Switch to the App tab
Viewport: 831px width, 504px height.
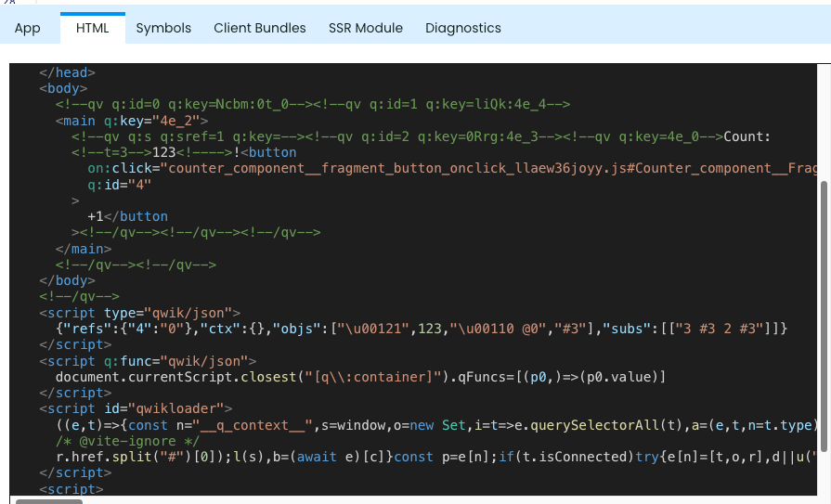pos(28,28)
